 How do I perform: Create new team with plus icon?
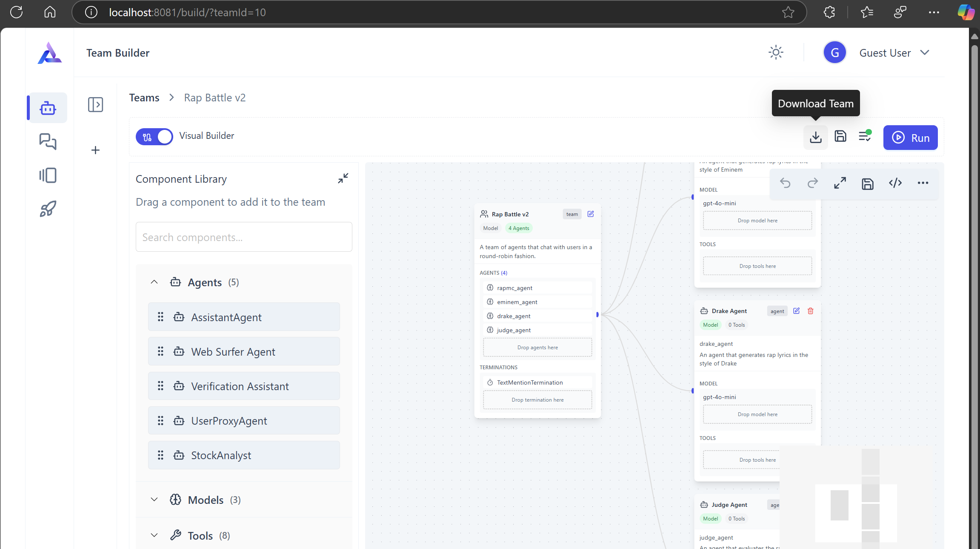95,150
